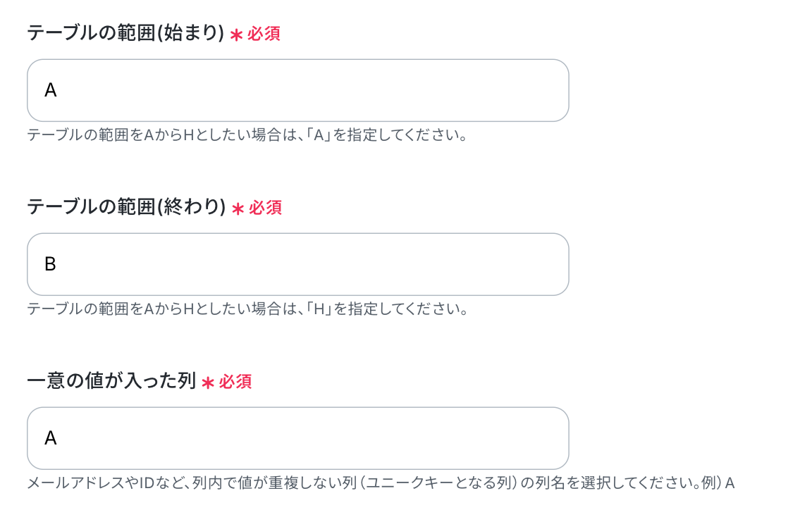Screen dimensions: 812x510
Task: Click the value B in the end range field
Action: click(x=50, y=264)
